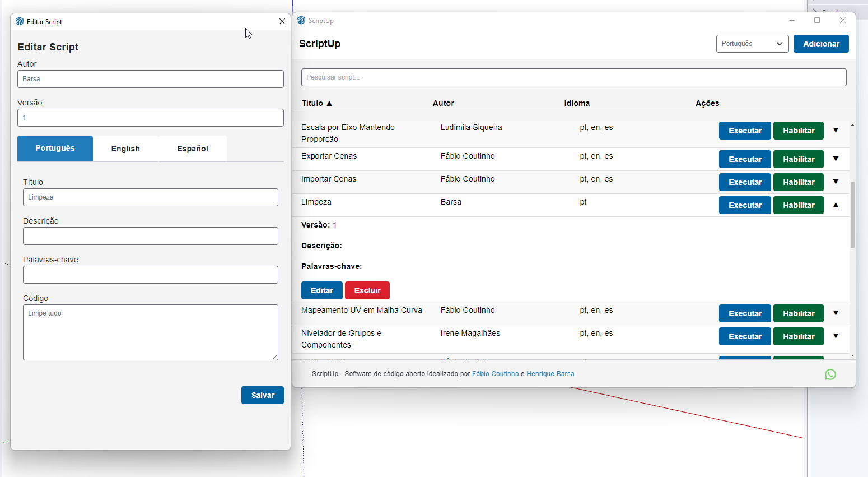Viewport: 868px width, 477px height.
Task: Execute Mapeamento UV em Malha Curva
Action: pyautogui.click(x=745, y=313)
